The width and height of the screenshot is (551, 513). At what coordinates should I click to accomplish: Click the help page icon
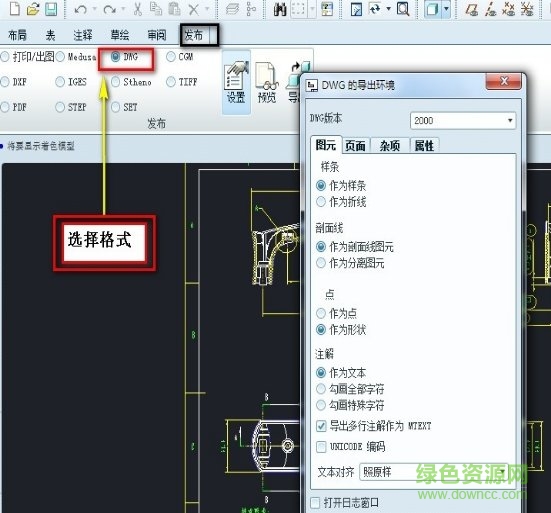pos(327,9)
